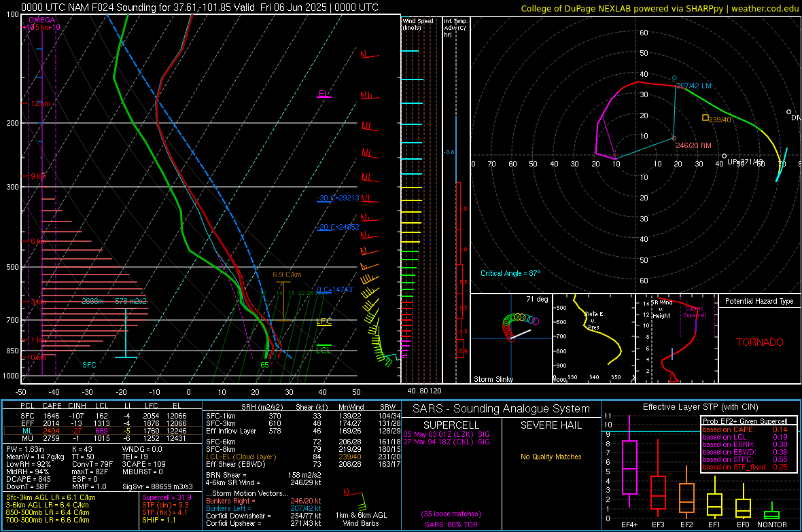Click the orange EF2 box plot
This screenshot has width=802, height=532.
pos(686,498)
